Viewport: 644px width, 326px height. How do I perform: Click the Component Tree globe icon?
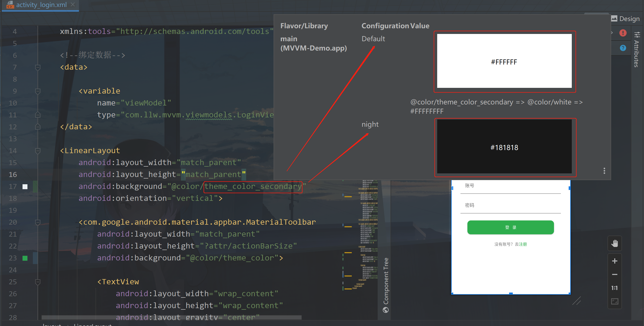pyautogui.click(x=386, y=310)
